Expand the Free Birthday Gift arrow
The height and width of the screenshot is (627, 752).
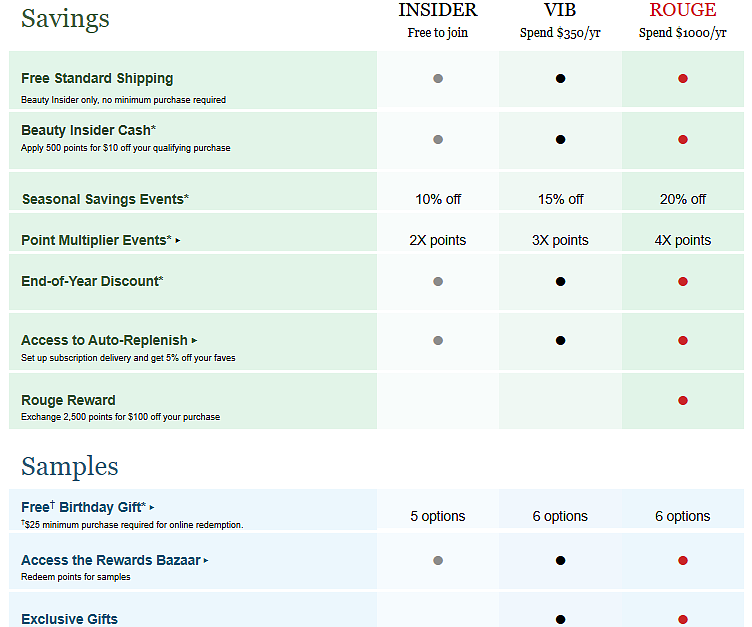(152, 507)
